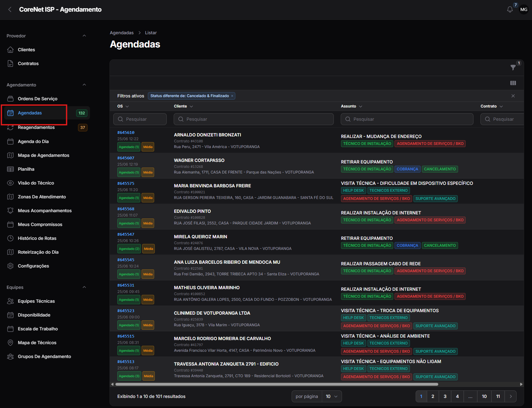Open Histórico de Rotas in the sidebar

(x=37, y=238)
